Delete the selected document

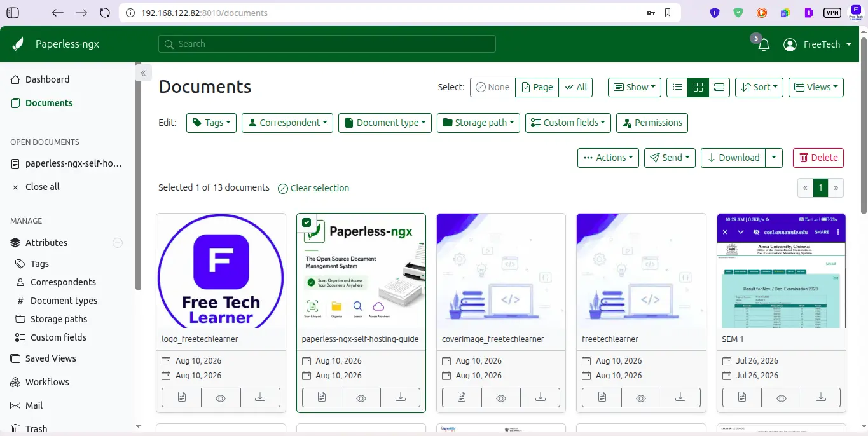coord(818,158)
